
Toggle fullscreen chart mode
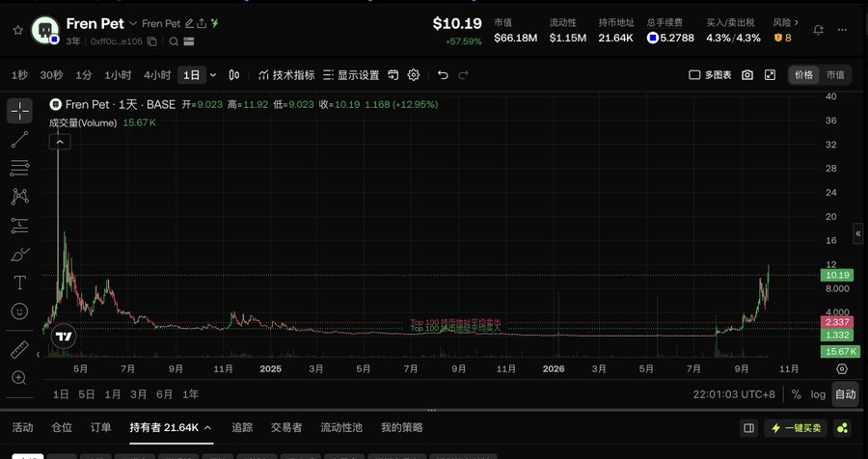[770, 75]
